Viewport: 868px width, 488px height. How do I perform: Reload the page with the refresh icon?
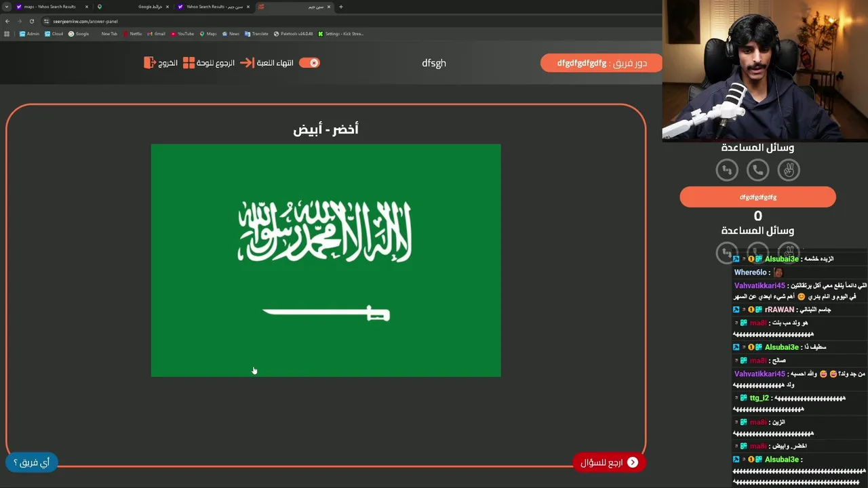pos(31,21)
